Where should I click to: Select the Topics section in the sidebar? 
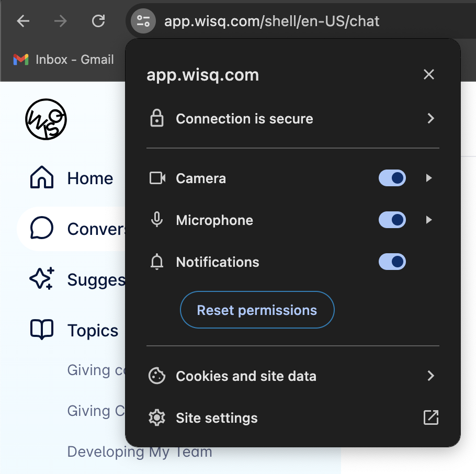point(93,330)
